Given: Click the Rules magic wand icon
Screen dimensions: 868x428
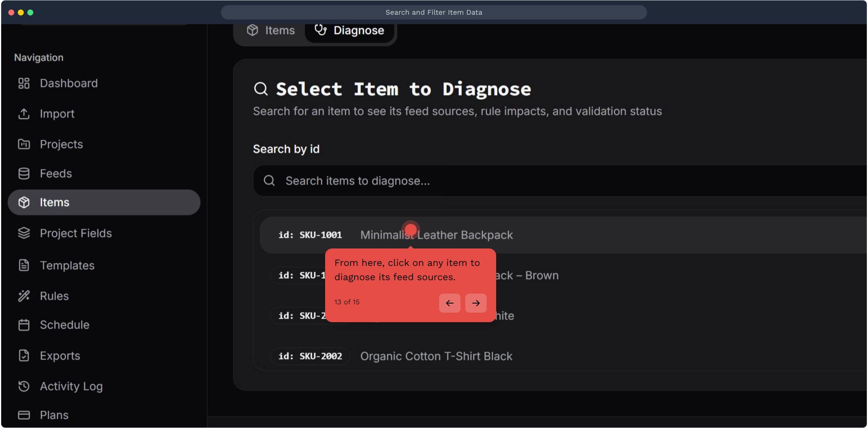Looking at the screenshot, I should point(24,296).
